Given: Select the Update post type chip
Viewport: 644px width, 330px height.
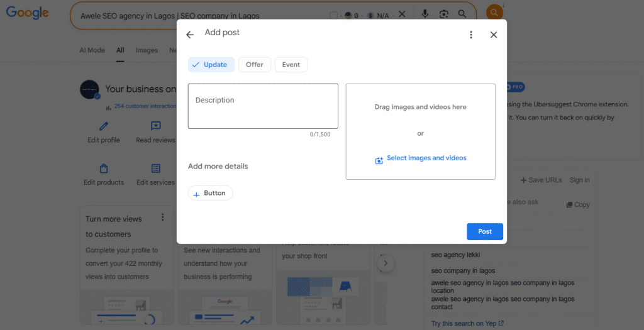Looking at the screenshot, I should pyautogui.click(x=211, y=65).
